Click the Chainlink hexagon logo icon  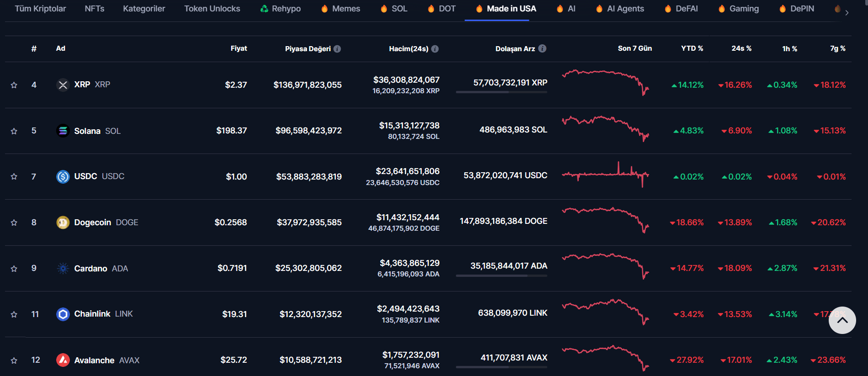click(63, 314)
